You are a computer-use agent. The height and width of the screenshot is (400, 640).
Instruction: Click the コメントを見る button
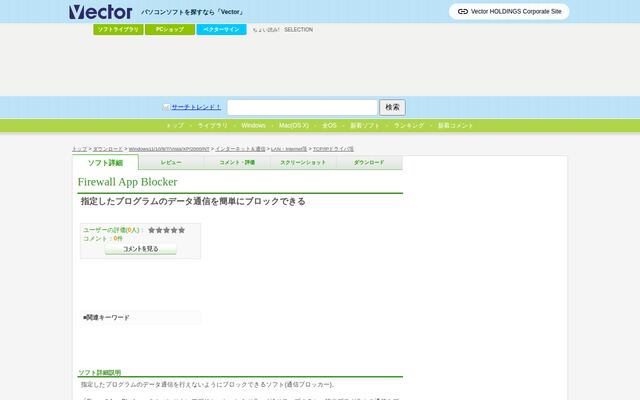pos(141,249)
